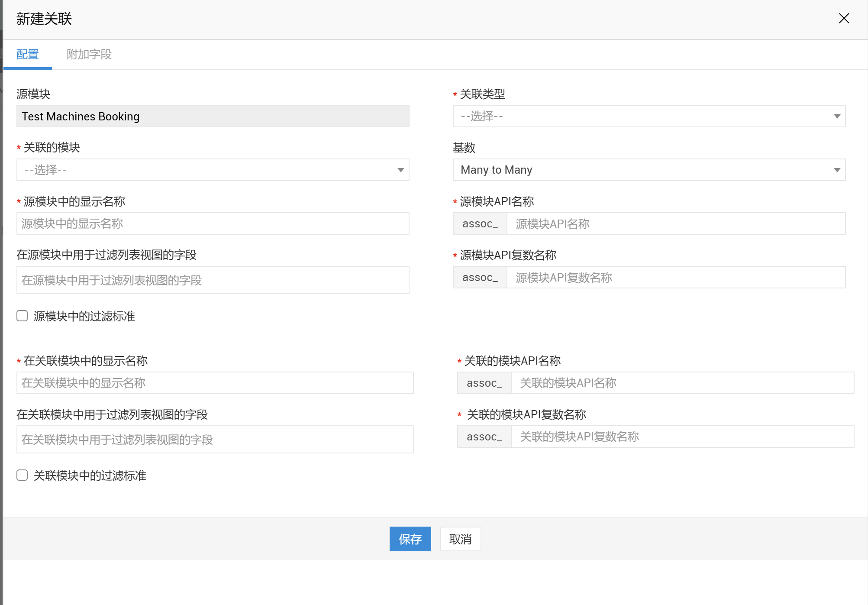868x605 pixels.
Task: Click the 源模块API名称 text field
Action: coord(675,223)
